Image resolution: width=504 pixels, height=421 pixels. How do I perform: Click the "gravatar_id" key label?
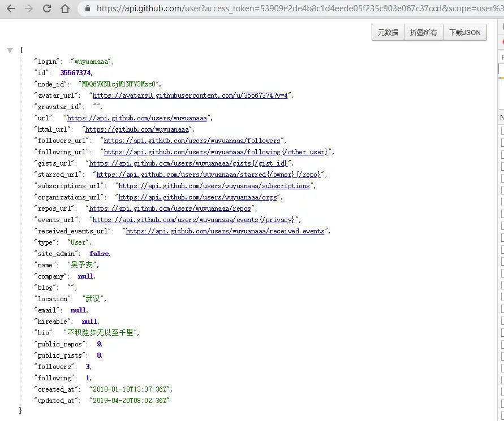[58, 107]
